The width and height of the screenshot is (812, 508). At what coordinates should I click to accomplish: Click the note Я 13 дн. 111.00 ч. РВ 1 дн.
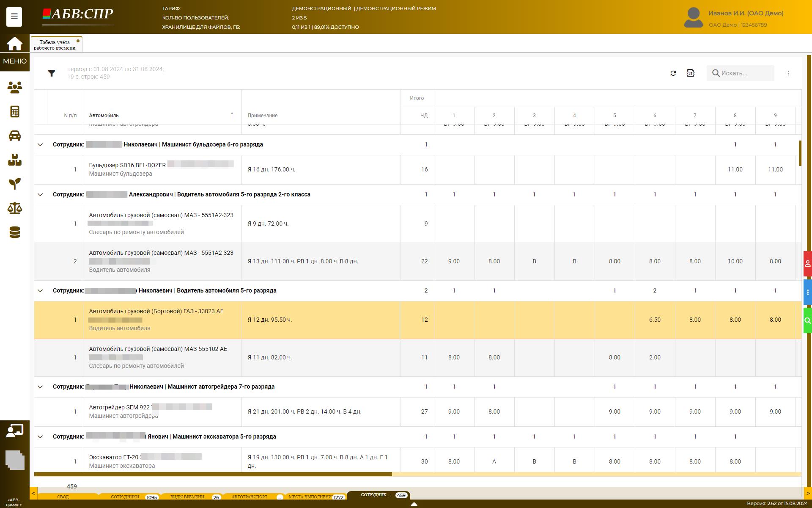point(303,261)
